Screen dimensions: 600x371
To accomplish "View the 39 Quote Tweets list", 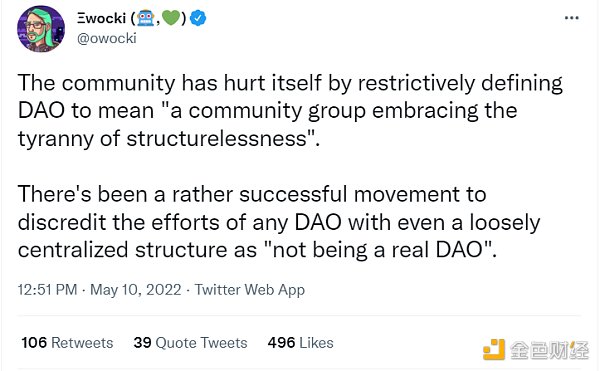I will (190, 343).
